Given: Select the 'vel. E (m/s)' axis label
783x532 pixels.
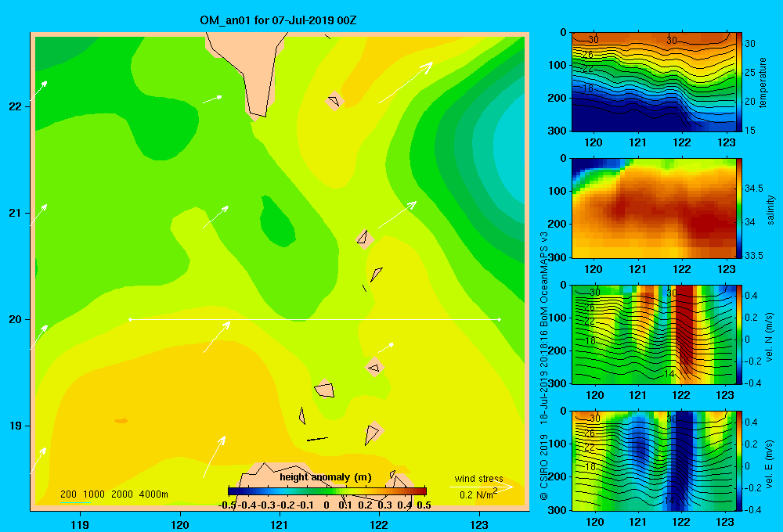Looking at the screenshot, I should coord(770,464).
